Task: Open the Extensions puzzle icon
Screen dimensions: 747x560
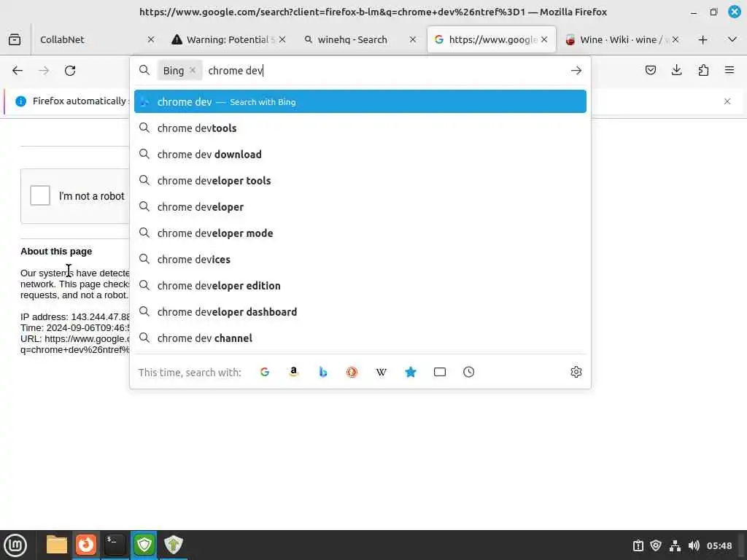Action: pyautogui.click(x=703, y=71)
